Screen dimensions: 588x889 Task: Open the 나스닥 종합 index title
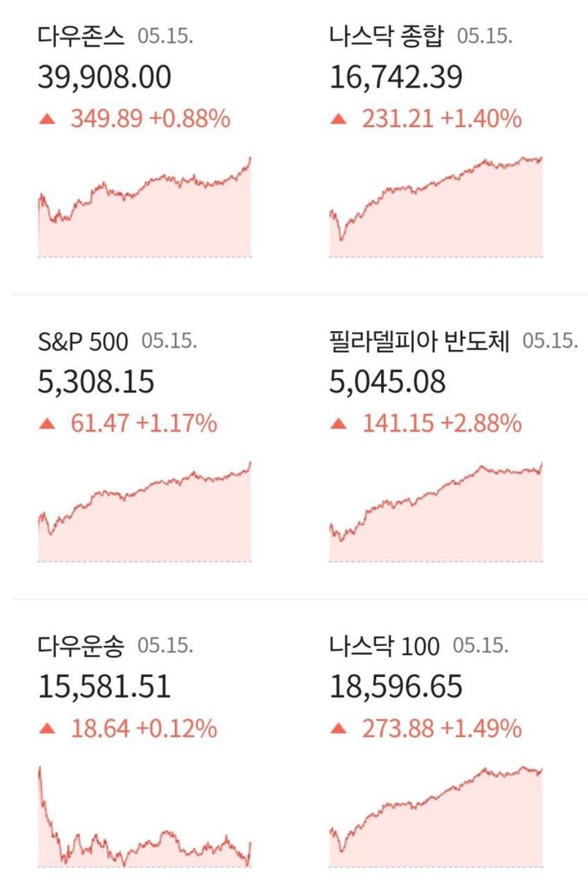pos(386,37)
